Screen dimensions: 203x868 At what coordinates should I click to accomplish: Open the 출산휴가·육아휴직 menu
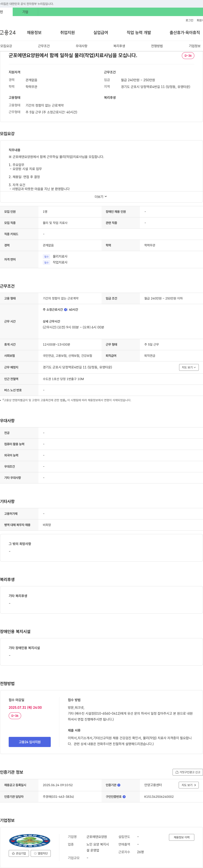(x=184, y=33)
